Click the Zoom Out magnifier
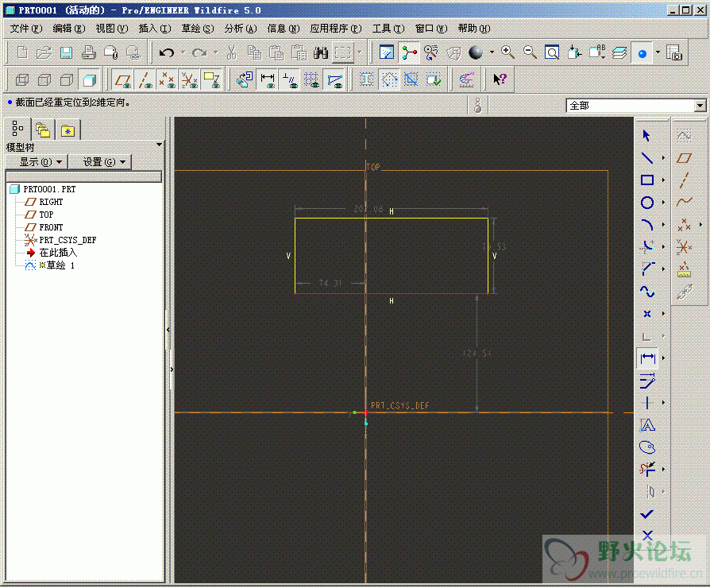The image size is (710, 588). pos(530,53)
